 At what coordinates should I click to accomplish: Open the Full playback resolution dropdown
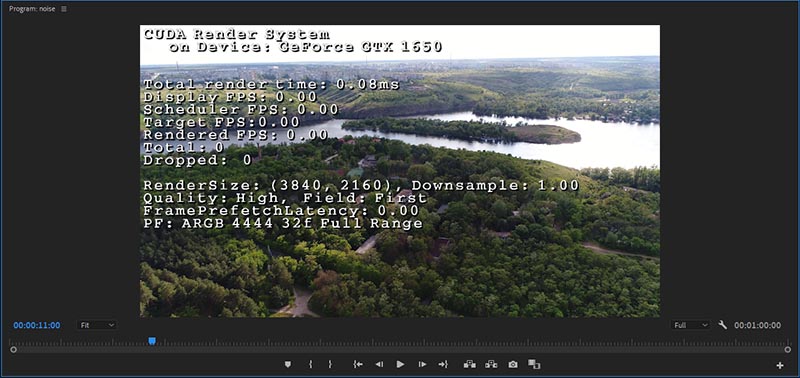690,325
